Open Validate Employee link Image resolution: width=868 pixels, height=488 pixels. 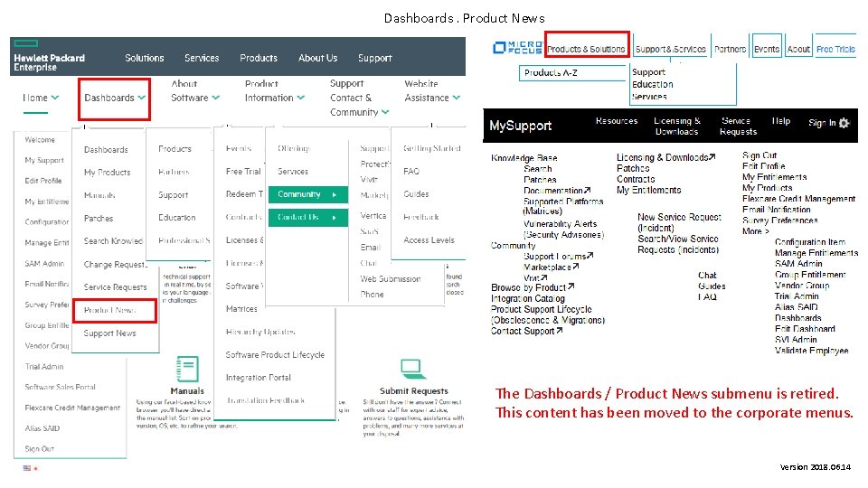click(x=812, y=351)
